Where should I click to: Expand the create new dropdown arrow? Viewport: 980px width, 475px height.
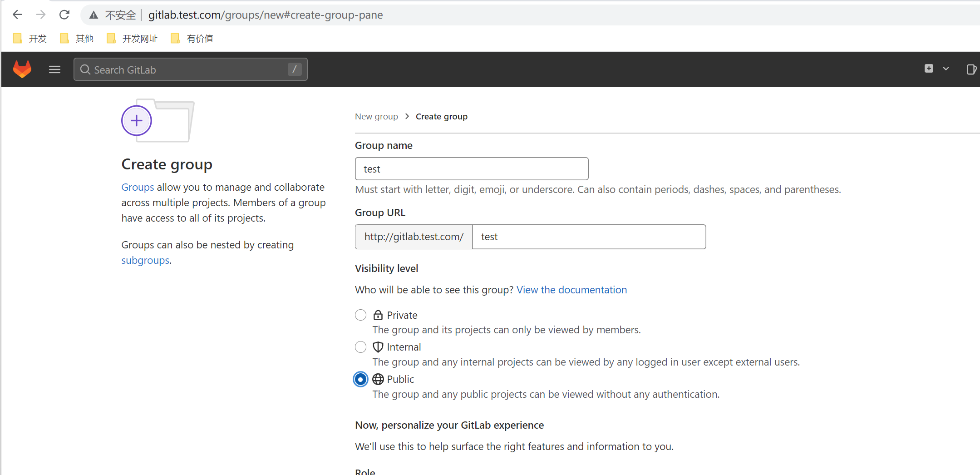click(946, 69)
